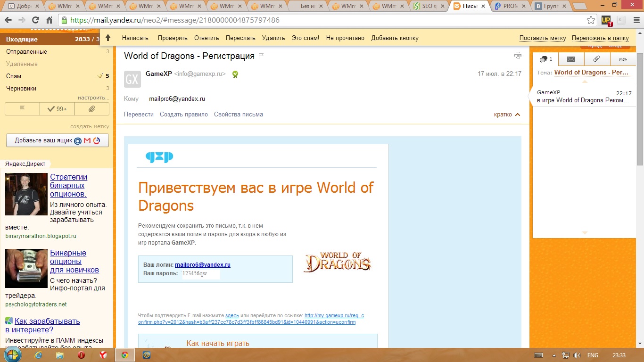Open the Поставить метку dropdown

pos(543,38)
